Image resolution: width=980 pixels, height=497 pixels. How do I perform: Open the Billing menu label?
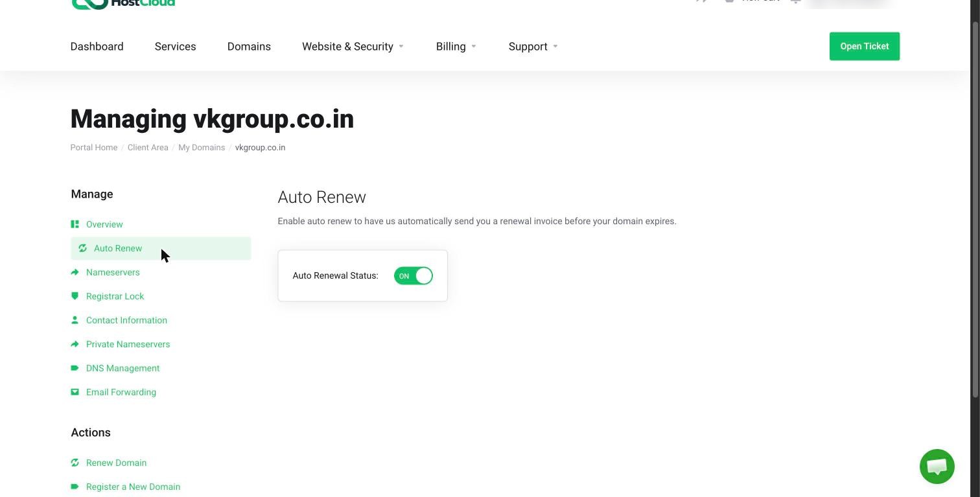[451, 47]
